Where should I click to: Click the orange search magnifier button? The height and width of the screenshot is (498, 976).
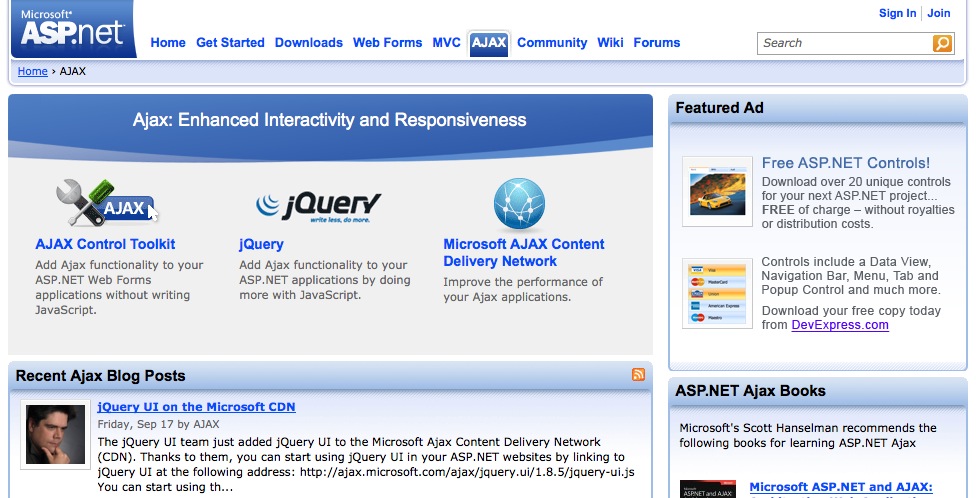coord(942,43)
